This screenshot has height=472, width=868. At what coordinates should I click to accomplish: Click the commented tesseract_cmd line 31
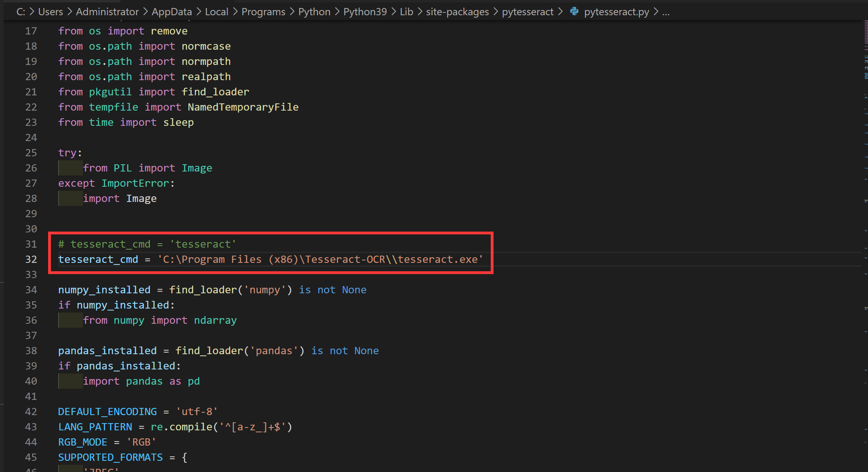pos(147,244)
